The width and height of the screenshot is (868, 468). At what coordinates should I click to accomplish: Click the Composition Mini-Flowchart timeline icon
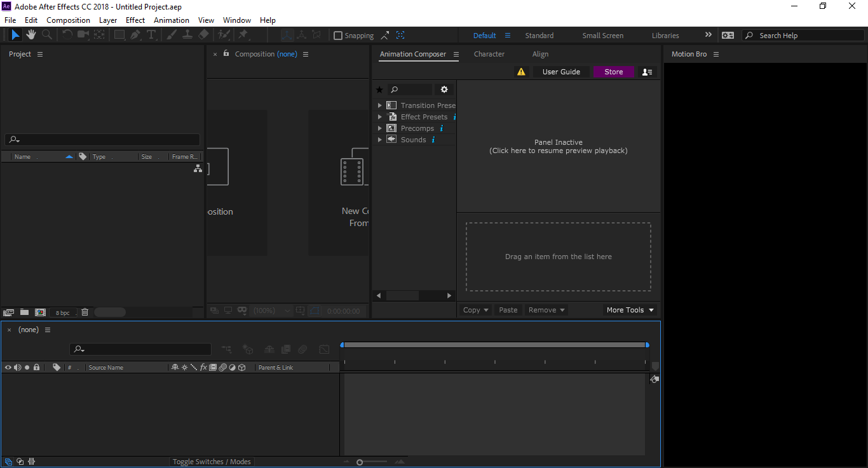[x=227, y=349]
